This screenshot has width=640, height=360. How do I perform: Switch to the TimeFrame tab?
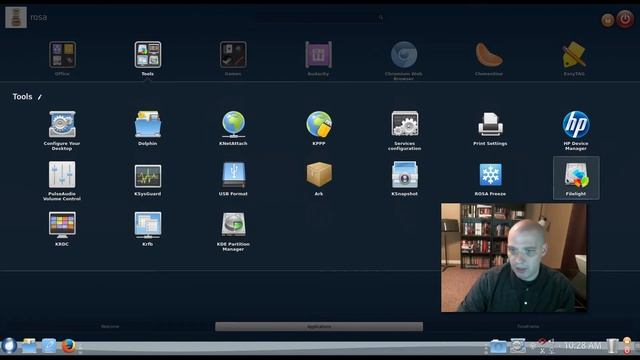click(x=528, y=327)
